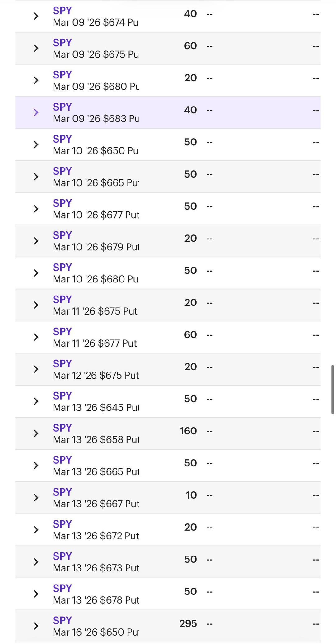Click the SPY link for Mar 13 $667 Put
Image resolution: width=336 pixels, height=644 pixels.
[x=62, y=492]
